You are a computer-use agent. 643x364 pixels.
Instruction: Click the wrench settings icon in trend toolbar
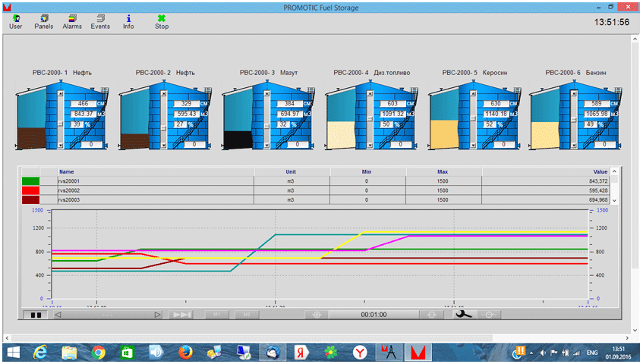coord(462,314)
